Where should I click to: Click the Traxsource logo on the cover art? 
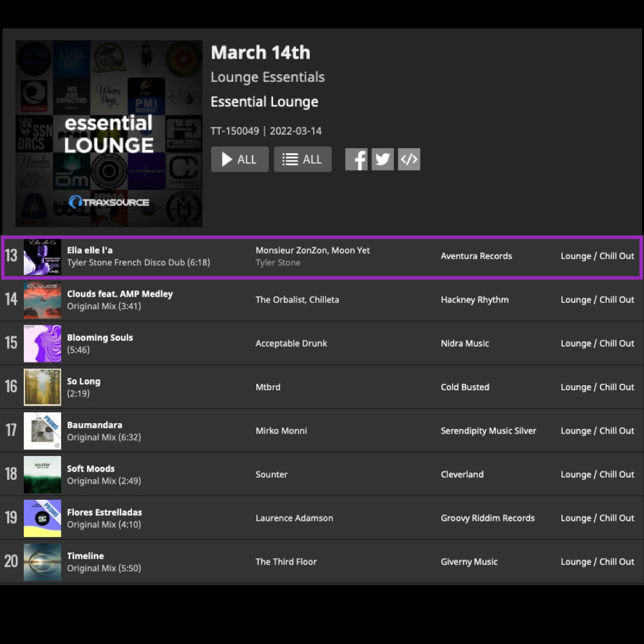click(x=109, y=201)
